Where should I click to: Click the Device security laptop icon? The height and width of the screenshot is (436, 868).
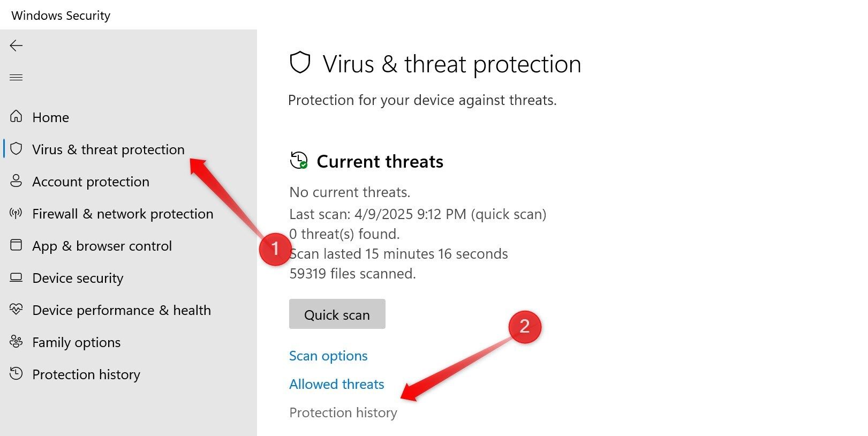click(x=16, y=277)
